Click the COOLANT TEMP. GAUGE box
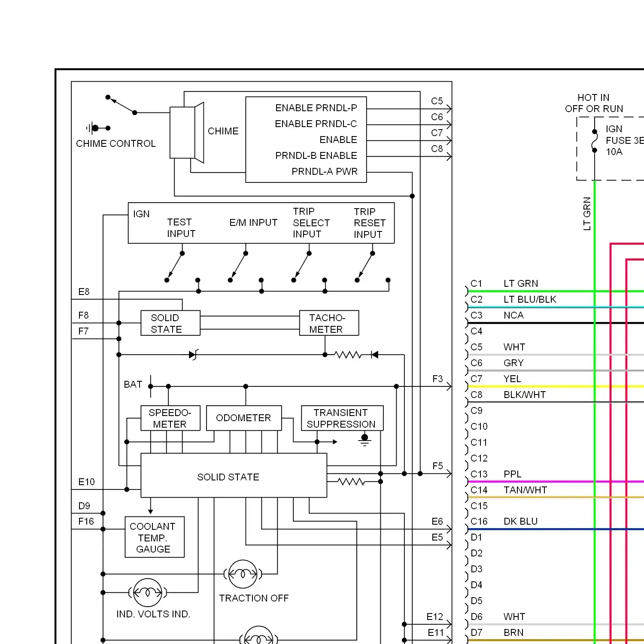Viewport: 644px width, 644px height. (155, 537)
